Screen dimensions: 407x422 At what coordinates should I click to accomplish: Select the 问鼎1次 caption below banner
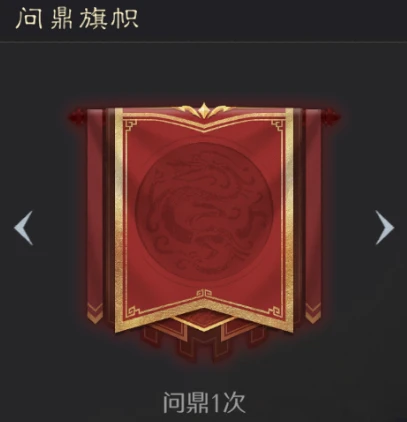point(204,403)
